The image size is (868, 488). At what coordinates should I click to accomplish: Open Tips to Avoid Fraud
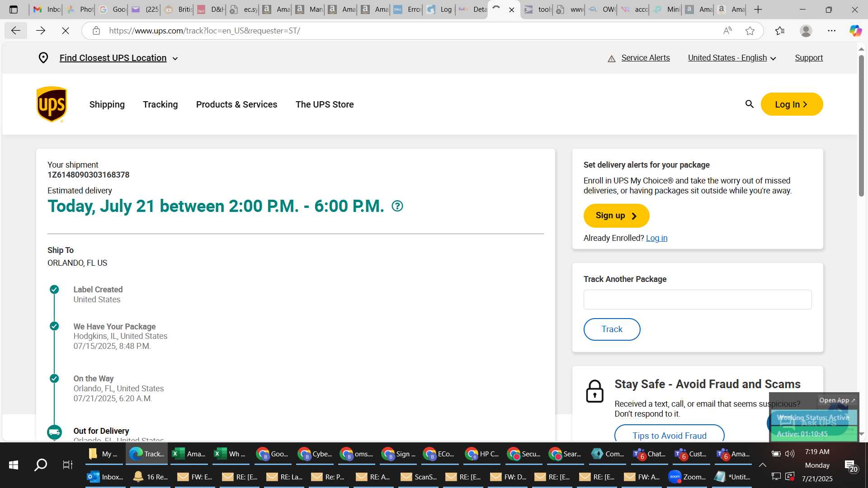(669, 435)
